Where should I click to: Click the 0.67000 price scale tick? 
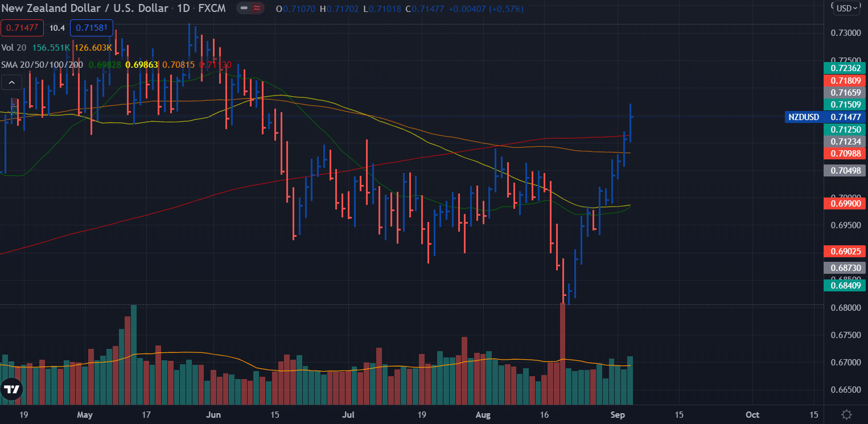845,362
